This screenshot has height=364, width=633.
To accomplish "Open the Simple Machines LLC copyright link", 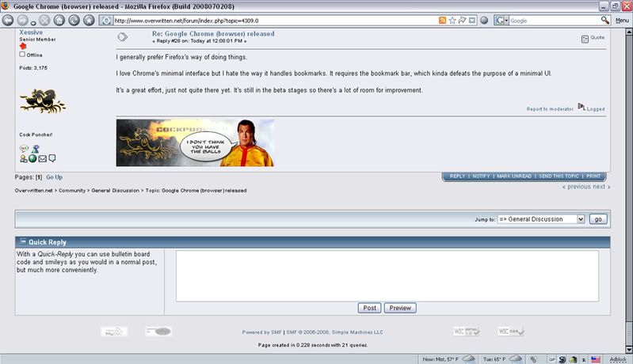I will click(334, 332).
